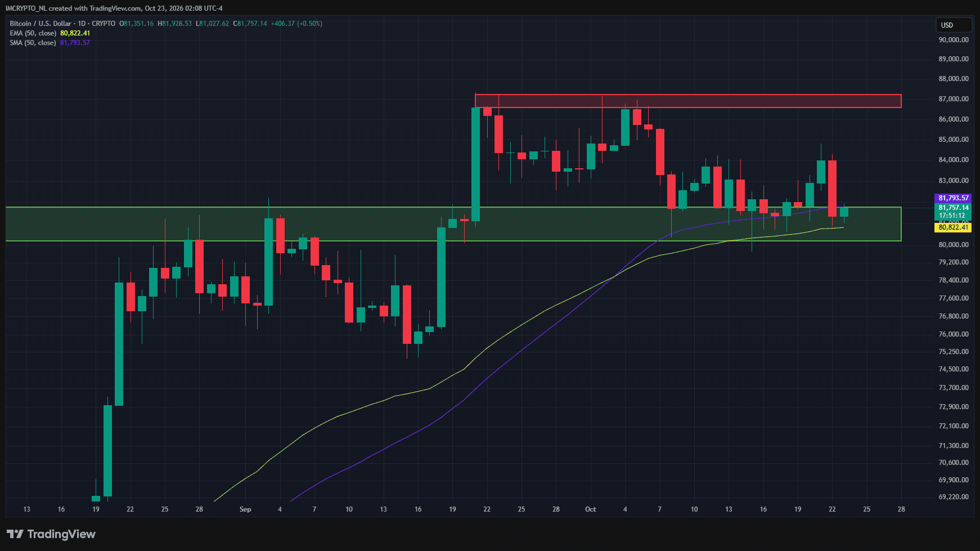Click the purple SMA price tag 81,793.57
Viewport: 980px width, 551px height.
point(954,198)
